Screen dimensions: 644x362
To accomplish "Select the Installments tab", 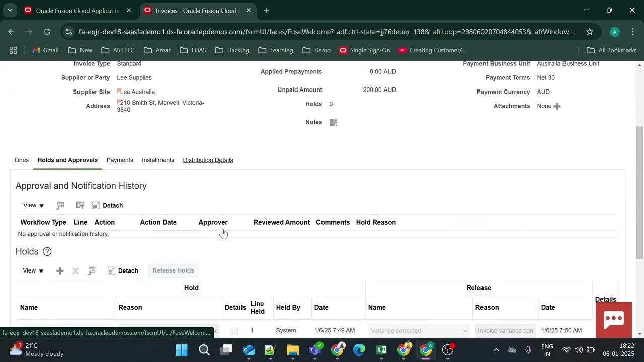I will coord(158,160).
